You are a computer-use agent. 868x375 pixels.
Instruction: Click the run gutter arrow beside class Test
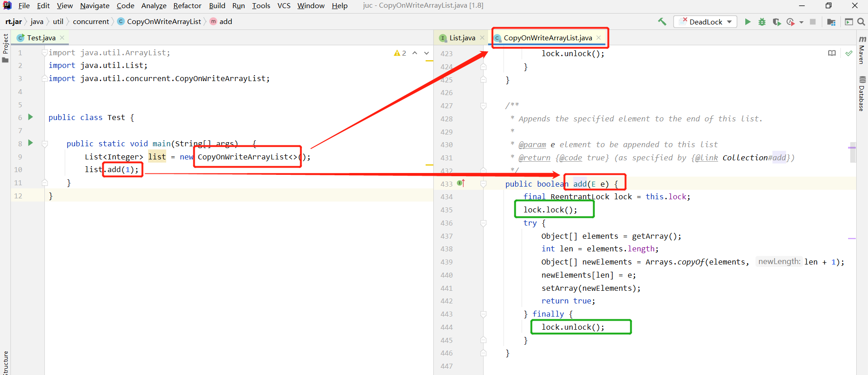point(30,117)
